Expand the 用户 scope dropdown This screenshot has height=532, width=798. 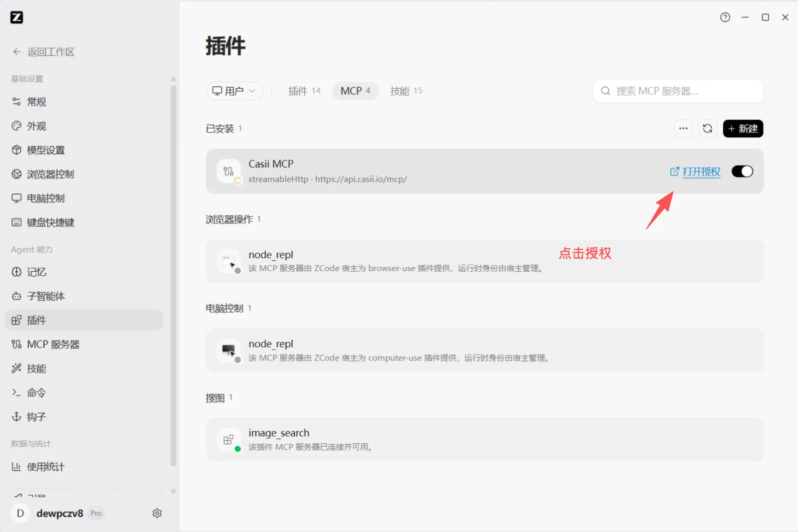pyautogui.click(x=234, y=91)
